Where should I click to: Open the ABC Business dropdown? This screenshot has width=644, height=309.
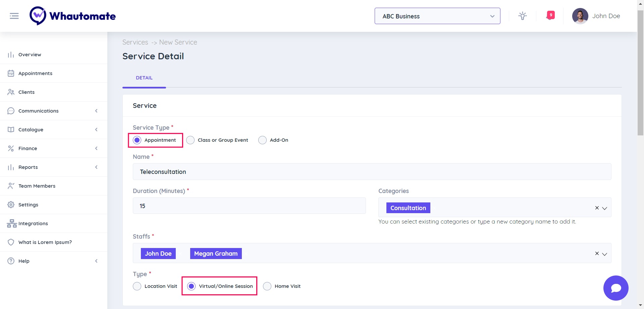(437, 16)
